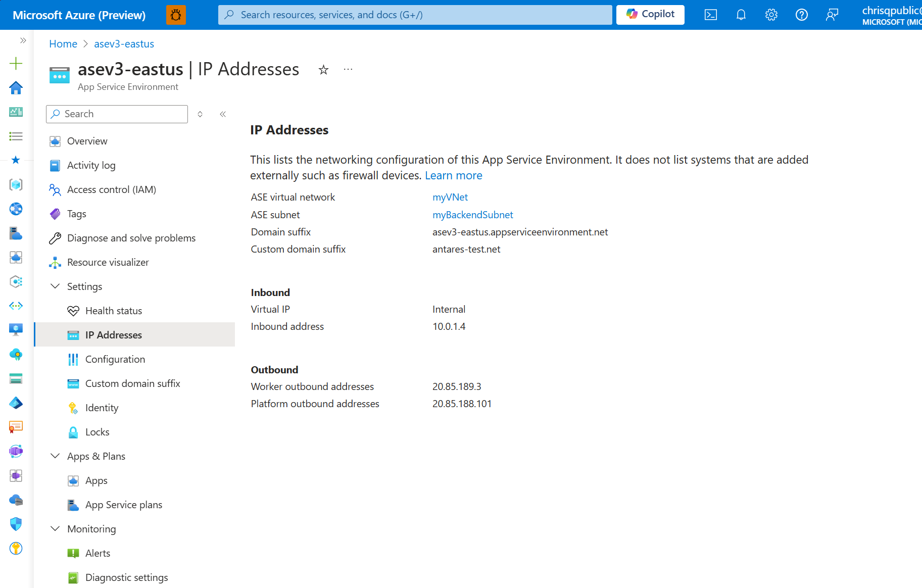The width and height of the screenshot is (922, 588).
Task: Click the antares-test.net custom suffix value
Action: [x=466, y=249]
